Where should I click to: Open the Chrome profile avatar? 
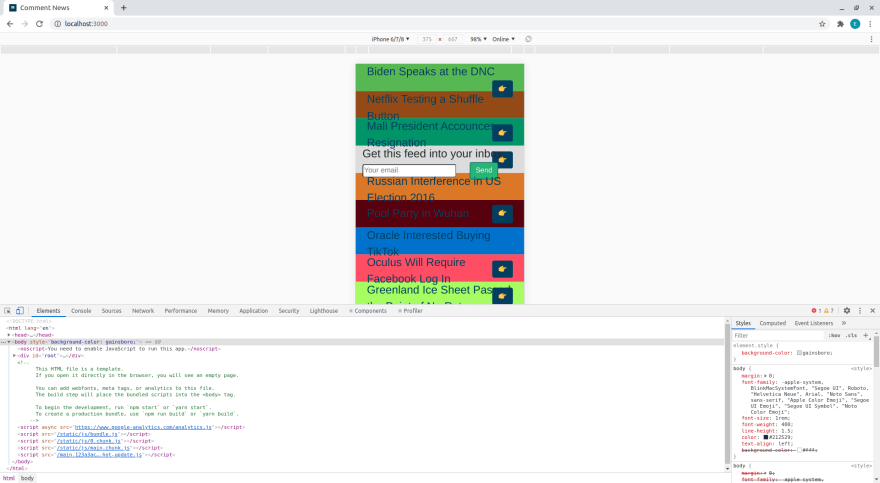(x=855, y=24)
